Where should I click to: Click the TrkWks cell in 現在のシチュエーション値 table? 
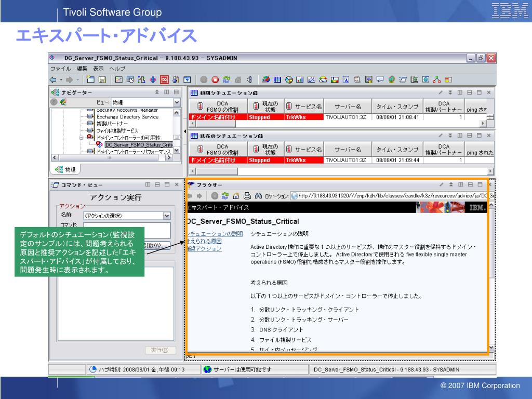(304, 160)
